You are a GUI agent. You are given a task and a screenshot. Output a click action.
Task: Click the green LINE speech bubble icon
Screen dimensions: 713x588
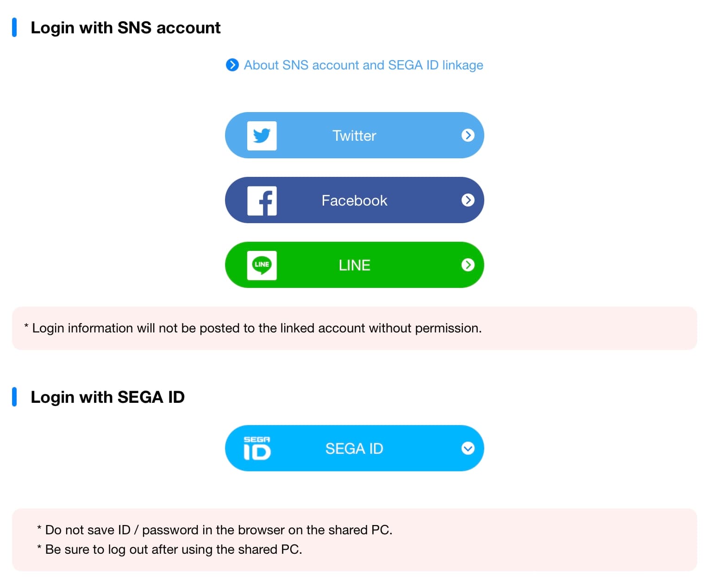[x=262, y=265]
